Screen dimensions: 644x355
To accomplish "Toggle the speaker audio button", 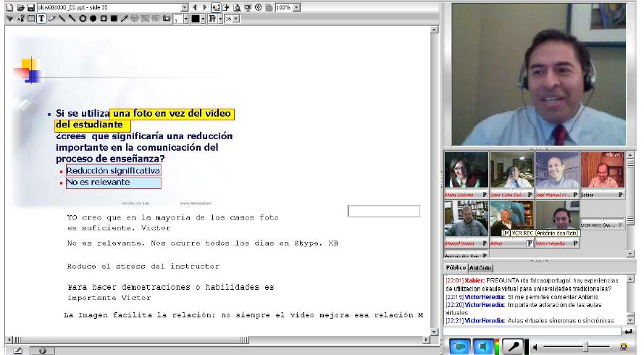I will click(x=483, y=347).
